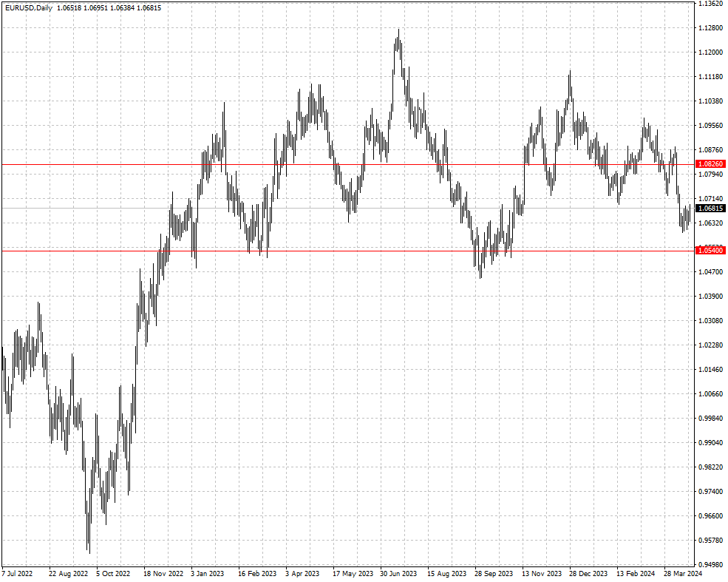This screenshot has width=728, height=582.
Task: Click the 1.08760 price scale label
Action: [x=710, y=149]
